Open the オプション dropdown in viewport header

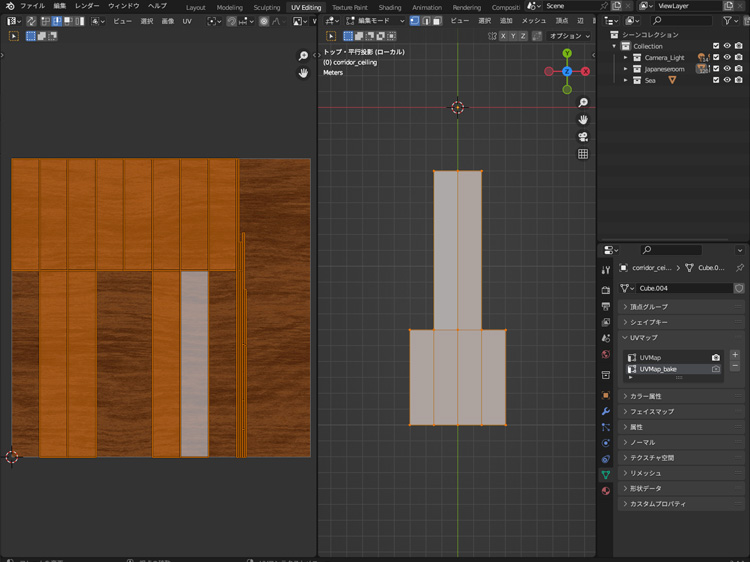pyautogui.click(x=568, y=36)
